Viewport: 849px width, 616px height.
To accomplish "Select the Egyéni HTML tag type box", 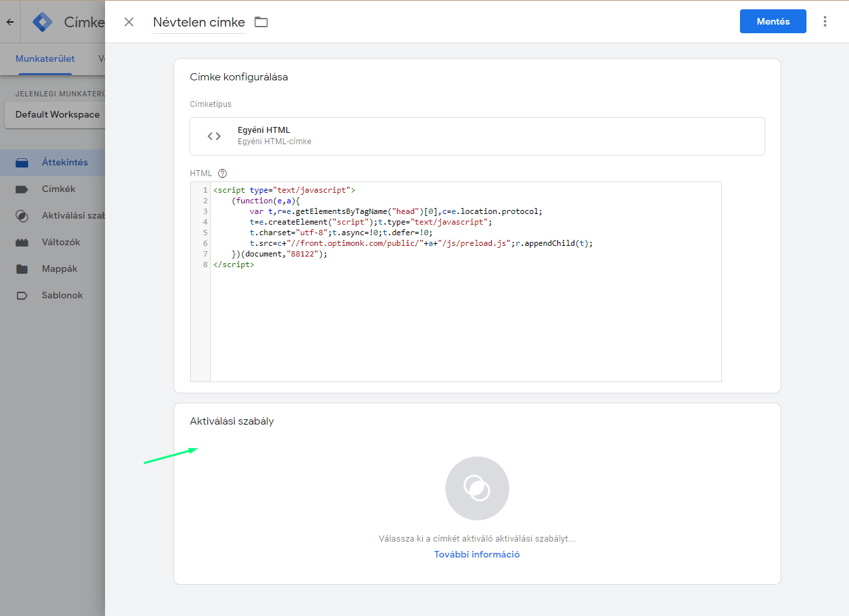I will [477, 136].
